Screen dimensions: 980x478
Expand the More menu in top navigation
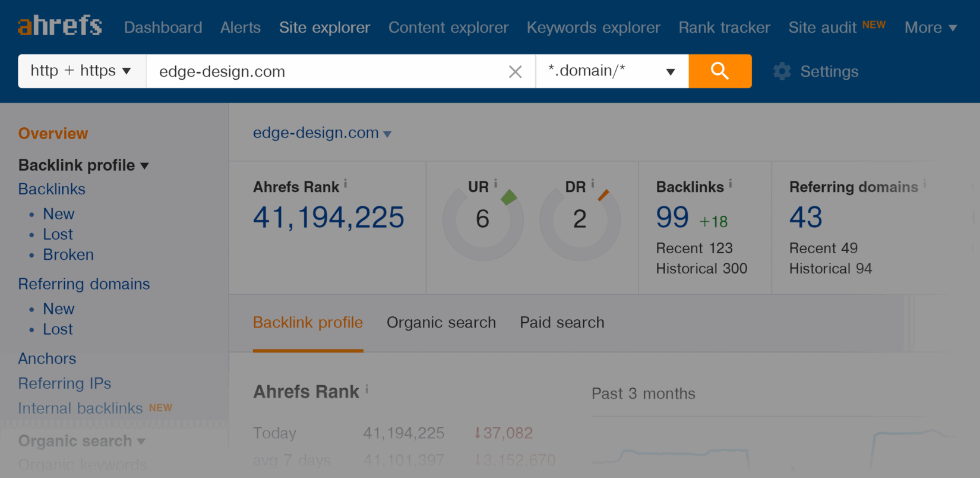[931, 27]
